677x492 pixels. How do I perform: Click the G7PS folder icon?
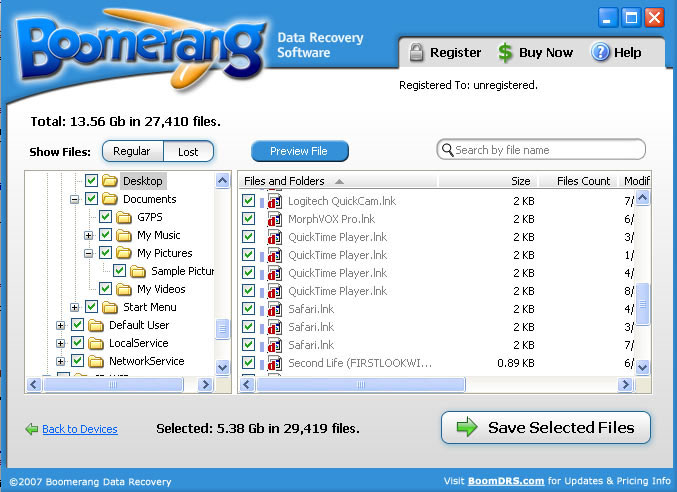(x=124, y=217)
